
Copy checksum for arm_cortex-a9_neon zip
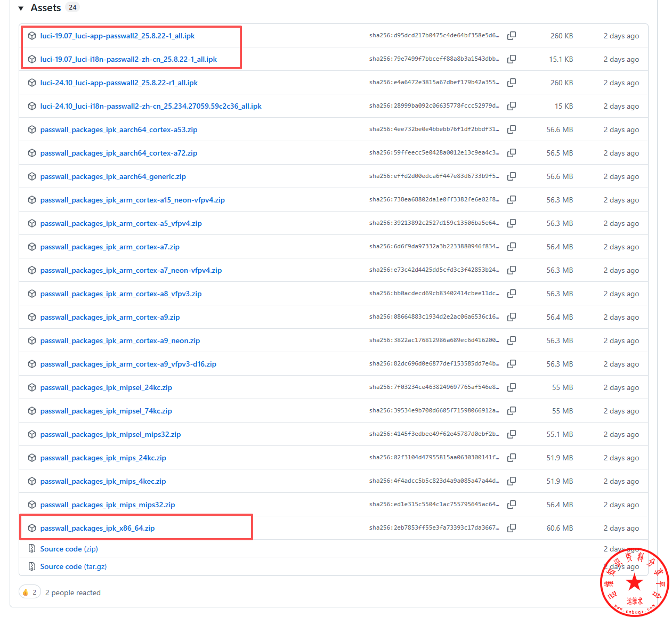512,340
